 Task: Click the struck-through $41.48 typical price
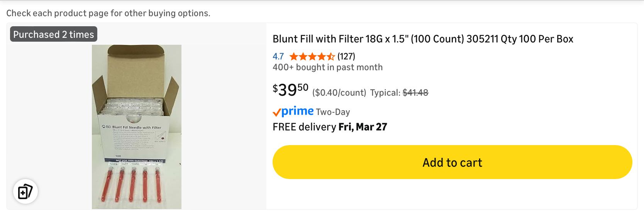point(415,93)
